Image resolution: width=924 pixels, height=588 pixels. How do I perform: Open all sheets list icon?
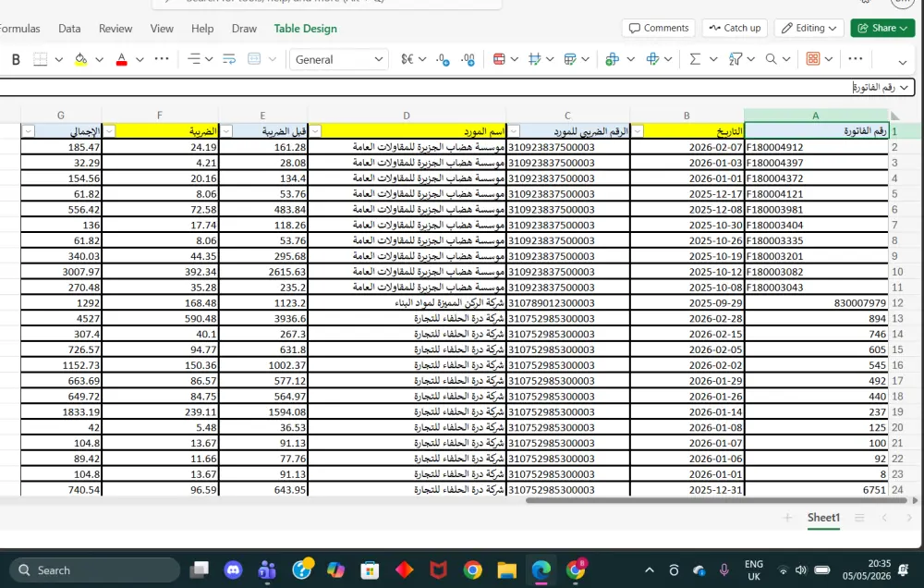click(x=859, y=518)
